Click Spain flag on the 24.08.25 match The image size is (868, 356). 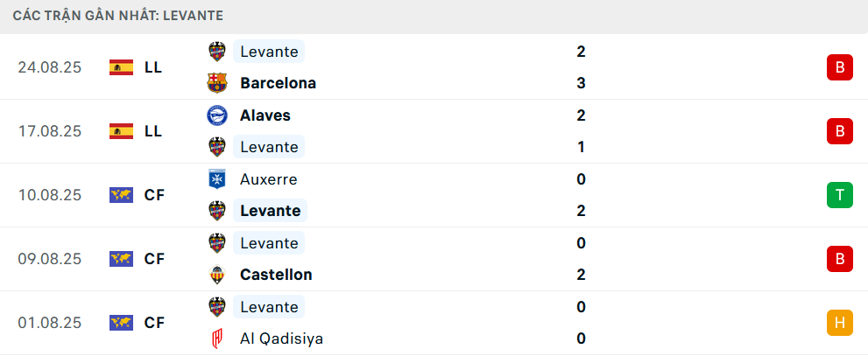(121, 67)
